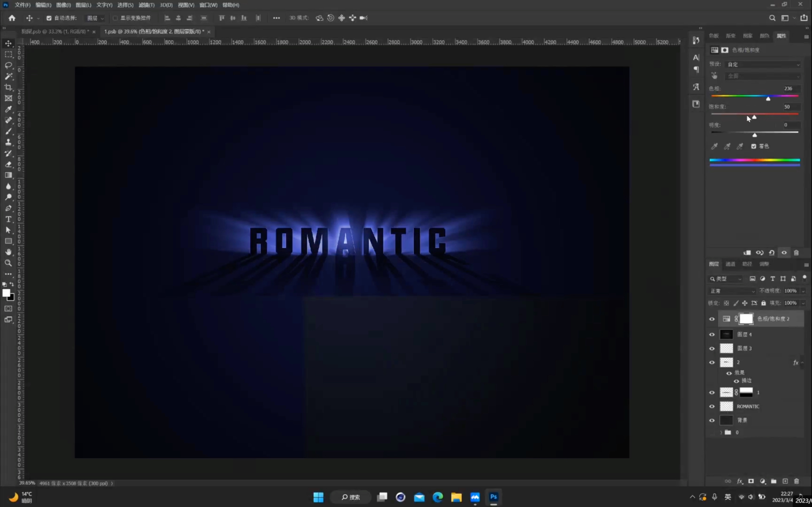Open the 图层 auto-select target dropdown
This screenshot has height=507, width=812.
coord(95,18)
